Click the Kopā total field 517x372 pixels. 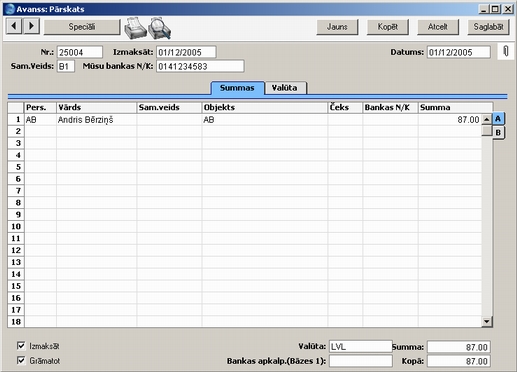click(459, 361)
